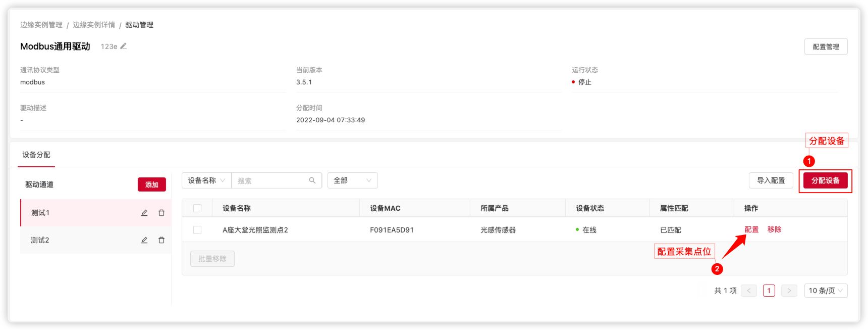Go to next page arrow
The width and height of the screenshot is (868, 330).
(x=789, y=291)
